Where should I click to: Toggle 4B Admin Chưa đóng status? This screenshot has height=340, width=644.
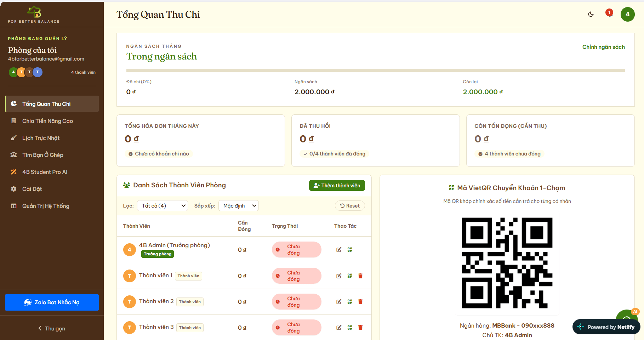(297, 250)
